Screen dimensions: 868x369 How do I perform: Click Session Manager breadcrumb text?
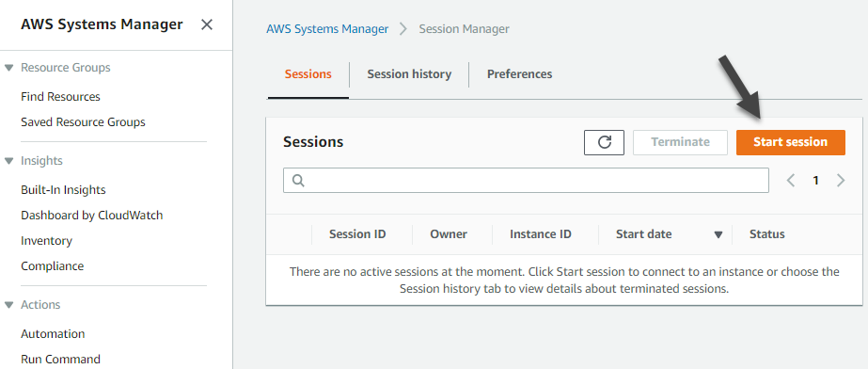click(x=464, y=29)
